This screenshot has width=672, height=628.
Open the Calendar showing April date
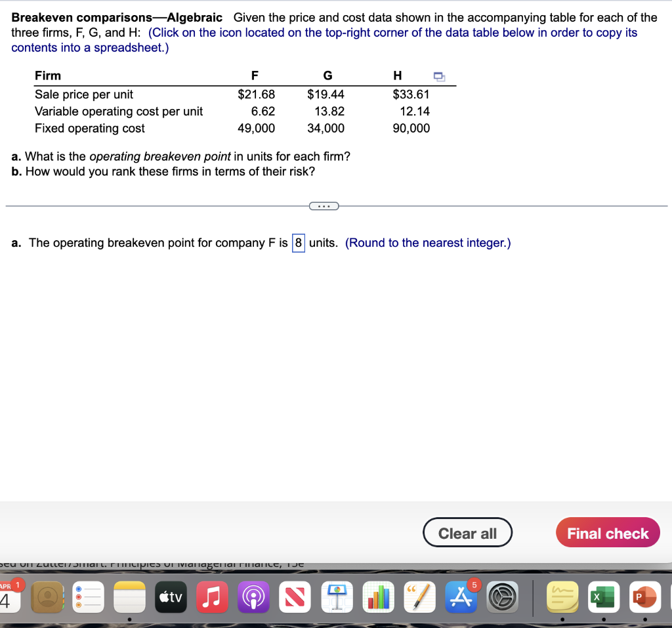[x=5, y=597]
